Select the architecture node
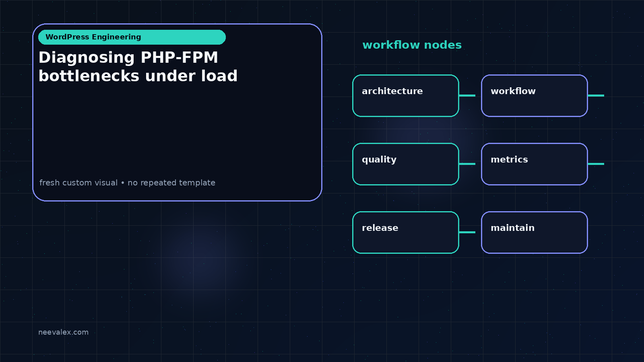Screen dimensions: 644x362 tap(406, 96)
